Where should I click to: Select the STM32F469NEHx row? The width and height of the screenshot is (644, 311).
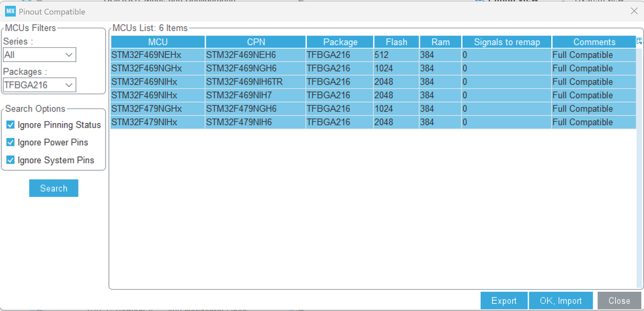click(x=373, y=55)
